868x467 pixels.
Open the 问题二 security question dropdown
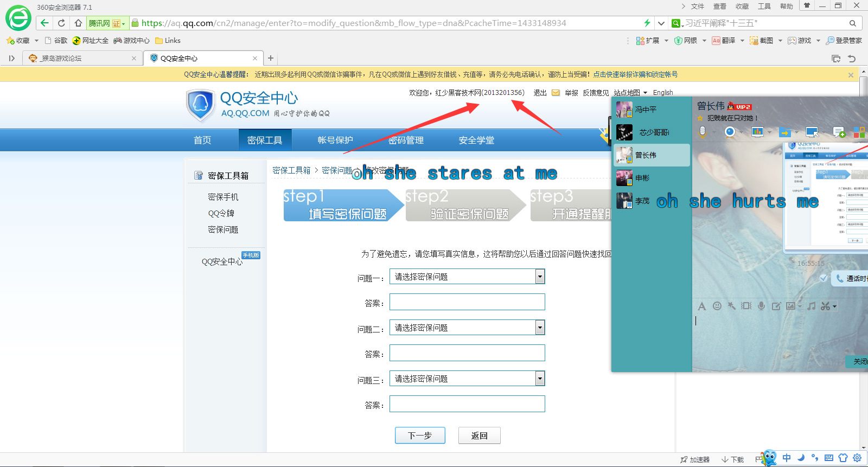click(x=467, y=328)
